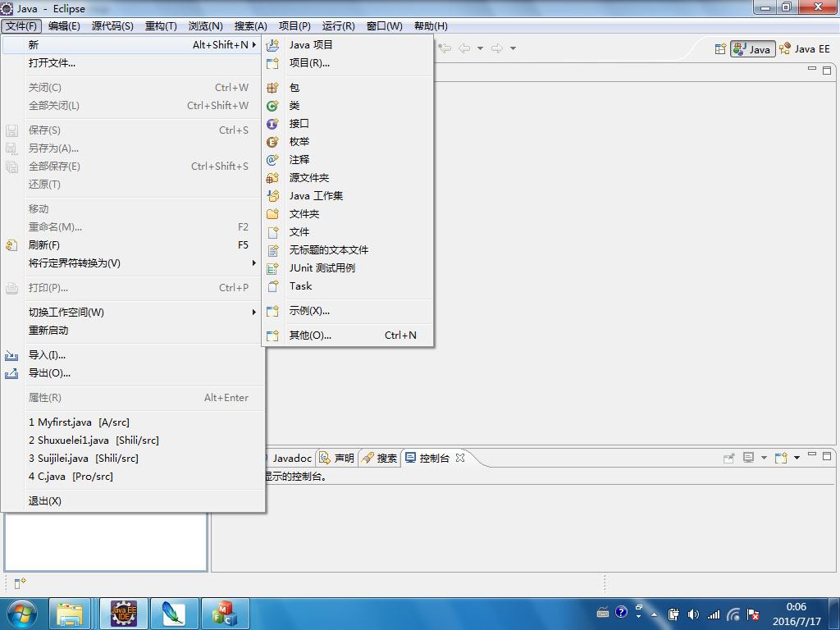Switch to the 声明 tab
The width and height of the screenshot is (840, 630).
point(337,459)
